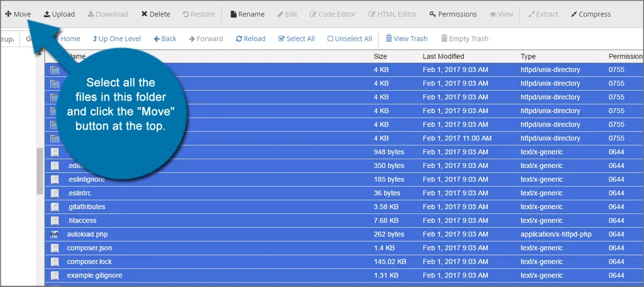Select the .eslintignore file name
Image resolution: width=644 pixels, height=287 pixels.
coord(86,179)
